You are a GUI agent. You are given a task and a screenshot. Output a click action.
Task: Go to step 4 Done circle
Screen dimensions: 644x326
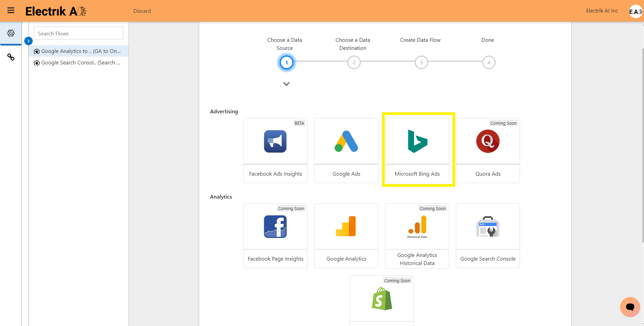489,62
